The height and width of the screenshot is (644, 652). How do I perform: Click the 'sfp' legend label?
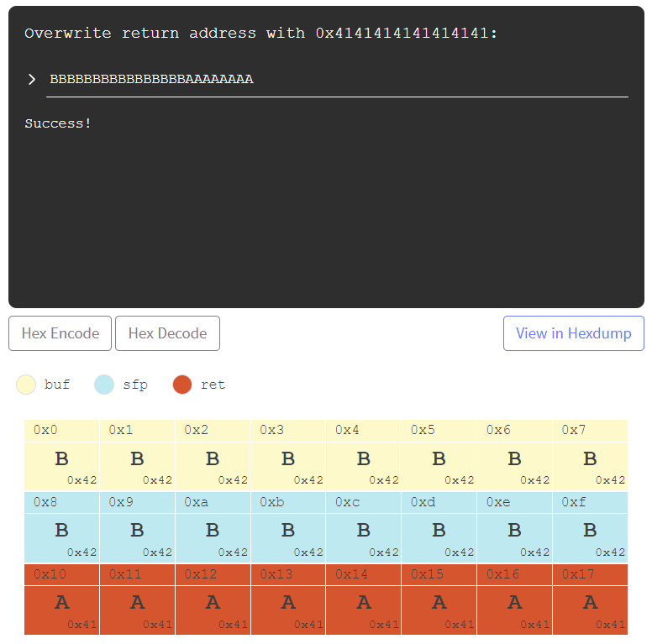[x=135, y=385]
